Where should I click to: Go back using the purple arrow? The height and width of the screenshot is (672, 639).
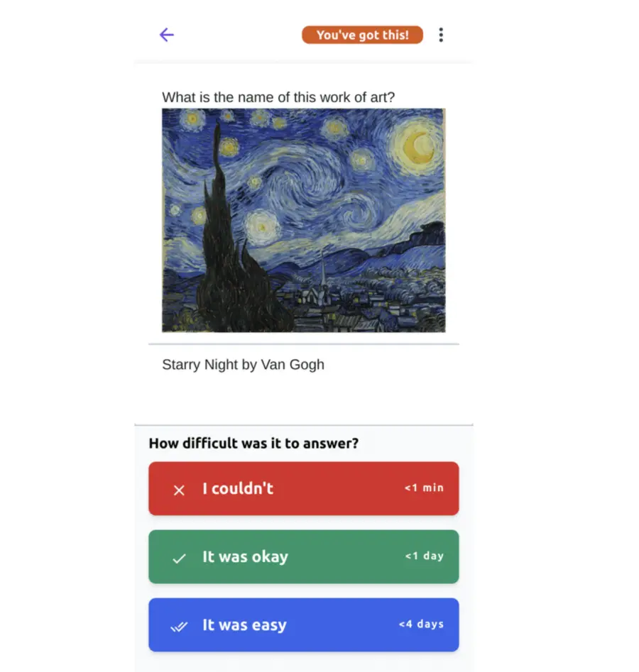click(x=167, y=35)
